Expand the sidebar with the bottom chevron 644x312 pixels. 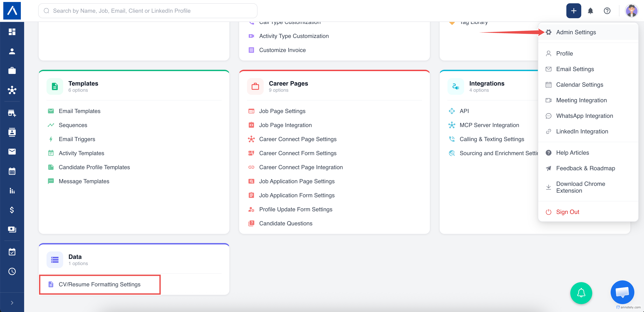pyautogui.click(x=12, y=303)
